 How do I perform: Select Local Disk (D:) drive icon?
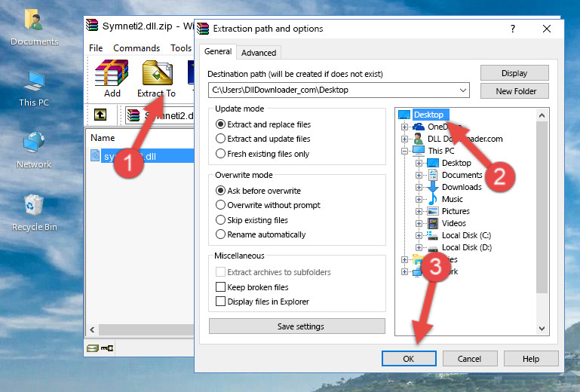pyautogui.click(x=432, y=248)
